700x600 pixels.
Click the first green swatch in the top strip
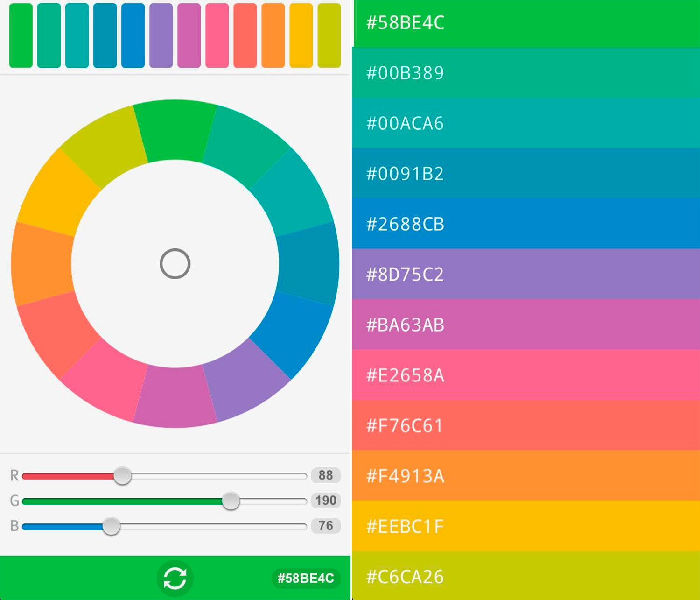(x=20, y=35)
